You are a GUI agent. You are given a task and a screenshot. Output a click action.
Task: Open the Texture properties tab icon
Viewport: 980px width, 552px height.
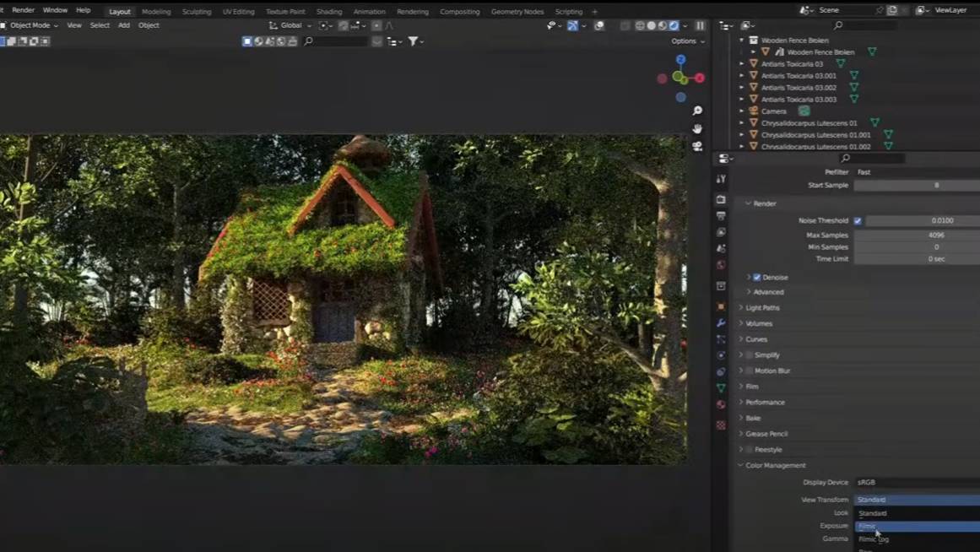tap(721, 425)
